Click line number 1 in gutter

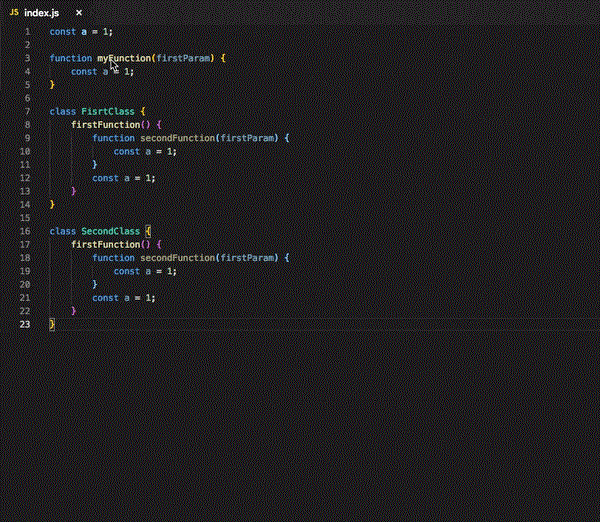click(x=28, y=32)
